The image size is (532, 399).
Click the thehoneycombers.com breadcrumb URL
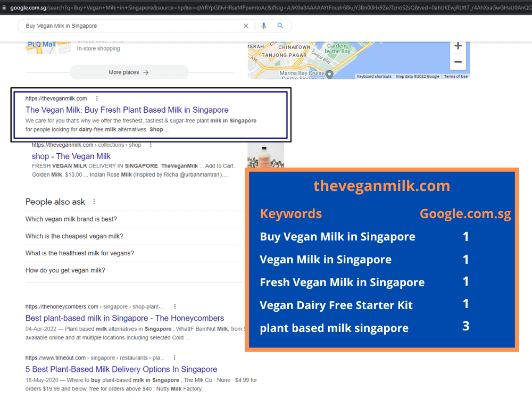click(x=95, y=306)
